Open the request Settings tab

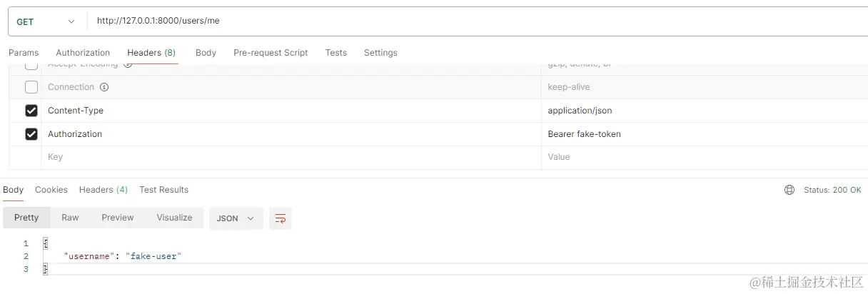tap(380, 53)
